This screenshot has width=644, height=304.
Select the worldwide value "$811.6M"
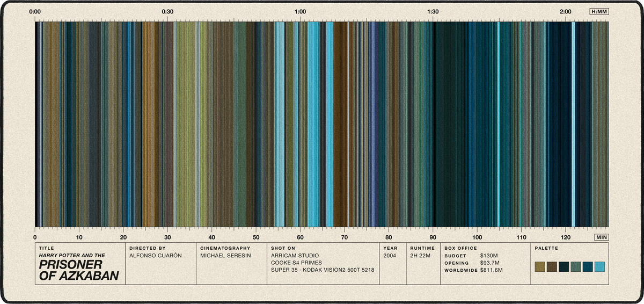492,270
